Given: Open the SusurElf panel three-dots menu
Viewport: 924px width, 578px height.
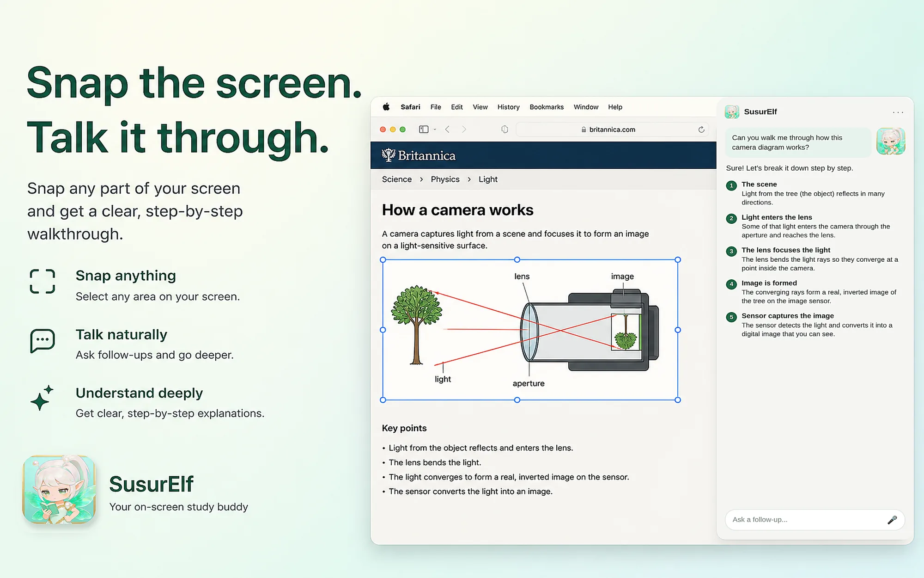Looking at the screenshot, I should tap(898, 112).
